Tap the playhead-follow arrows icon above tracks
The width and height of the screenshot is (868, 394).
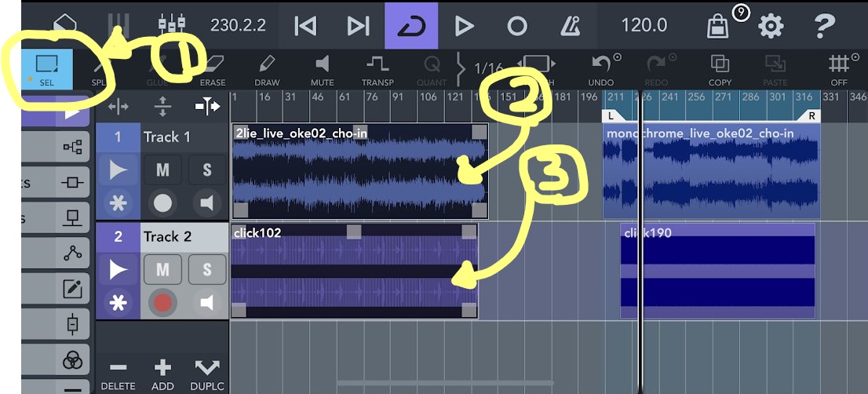click(208, 106)
